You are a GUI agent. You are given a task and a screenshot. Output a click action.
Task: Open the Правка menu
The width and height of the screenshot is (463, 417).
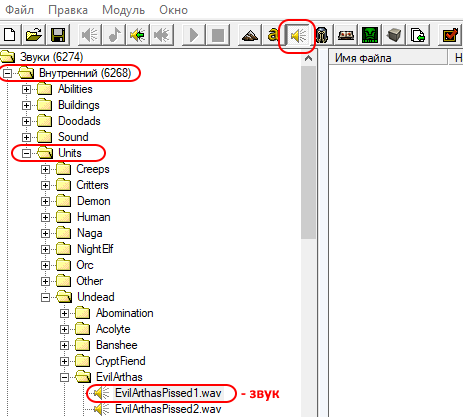[68, 10]
